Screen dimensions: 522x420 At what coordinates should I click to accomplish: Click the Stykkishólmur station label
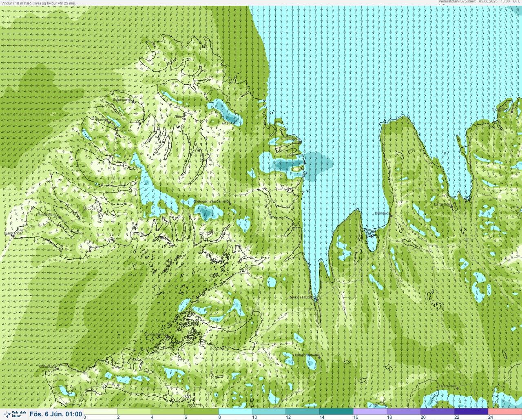[x=156, y=334]
